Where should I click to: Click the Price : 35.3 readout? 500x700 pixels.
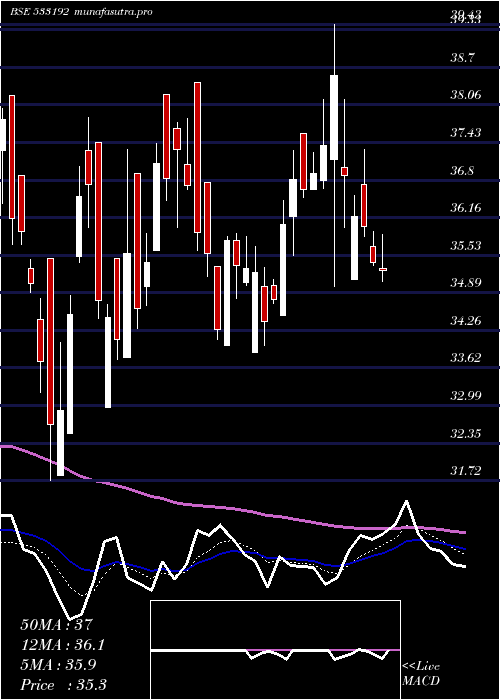tap(63, 685)
